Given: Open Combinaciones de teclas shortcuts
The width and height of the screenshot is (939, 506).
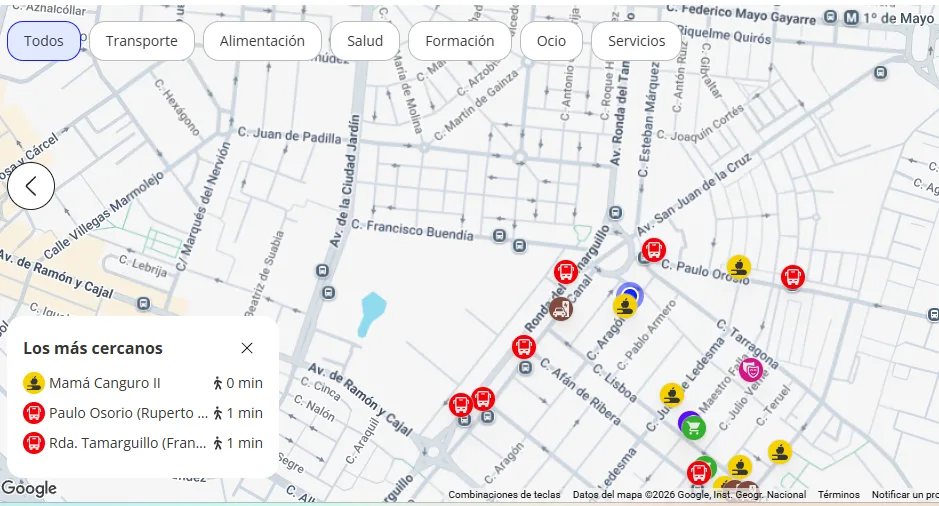Looking at the screenshot, I should 504,495.
